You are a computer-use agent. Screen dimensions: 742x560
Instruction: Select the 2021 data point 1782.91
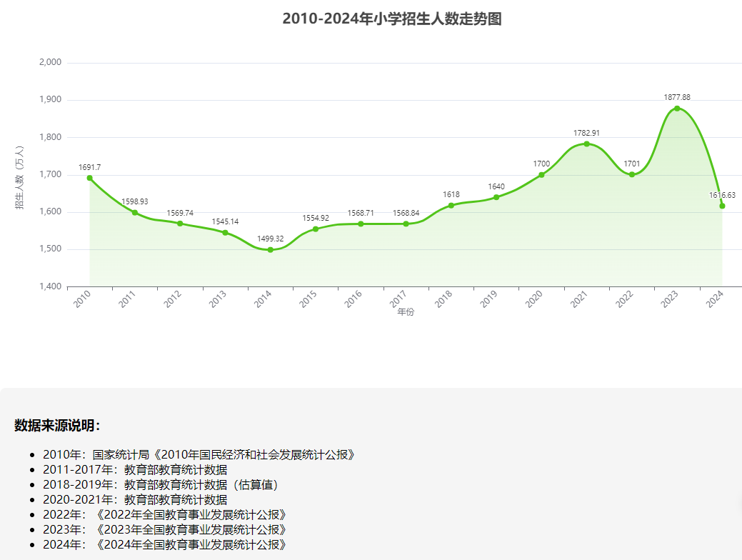[587, 144]
